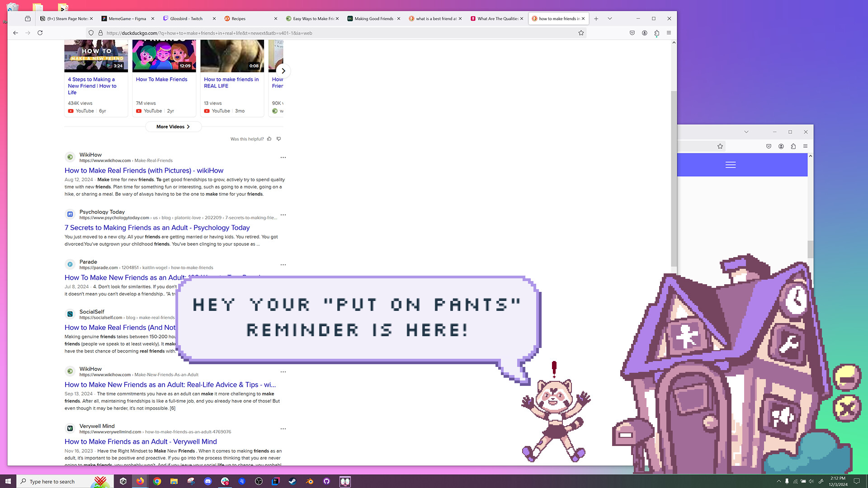Open the Firefox account icon
The width and height of the screenshot is (868, 488).
(645, 33)
